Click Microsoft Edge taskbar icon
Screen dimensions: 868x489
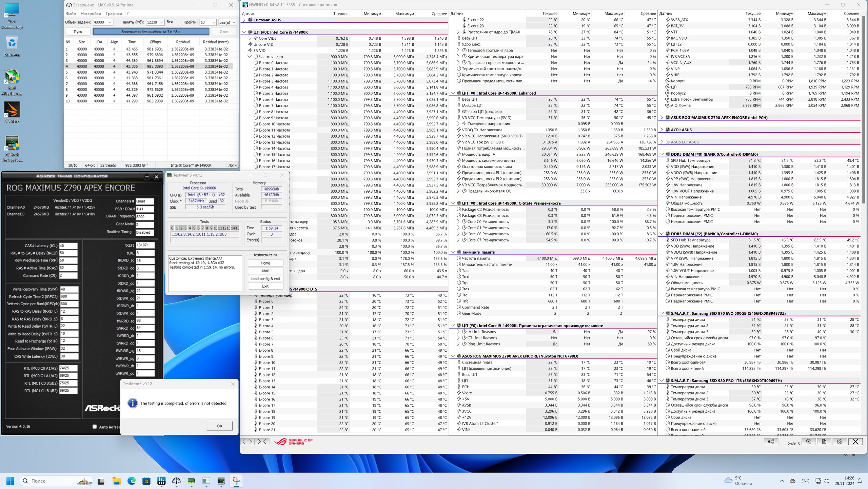[x=131, y=481]
